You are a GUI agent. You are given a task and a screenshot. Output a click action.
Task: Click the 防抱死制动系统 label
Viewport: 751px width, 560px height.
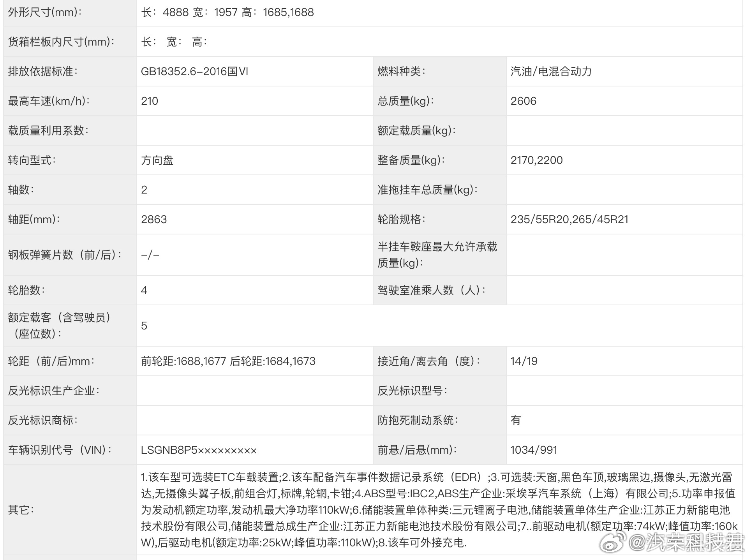pos(418,421)
